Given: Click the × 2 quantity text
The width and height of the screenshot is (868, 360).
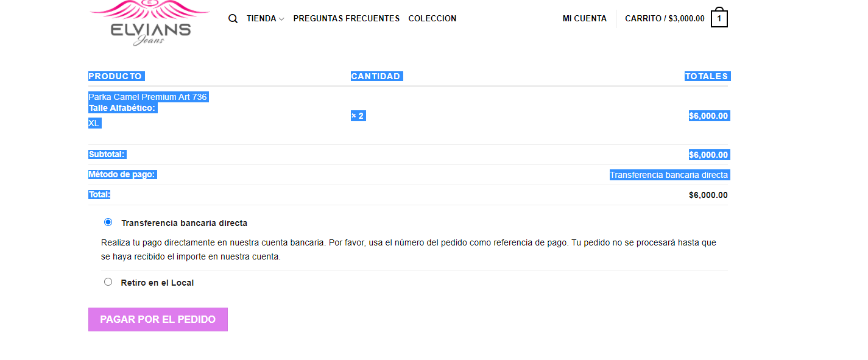Looking at the screenshot, I should point(358,116).
